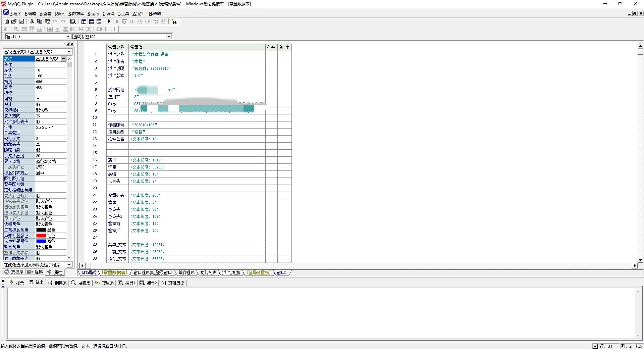
Task: Click the hand icon in the debug toolbar
Action: (163, 21)
